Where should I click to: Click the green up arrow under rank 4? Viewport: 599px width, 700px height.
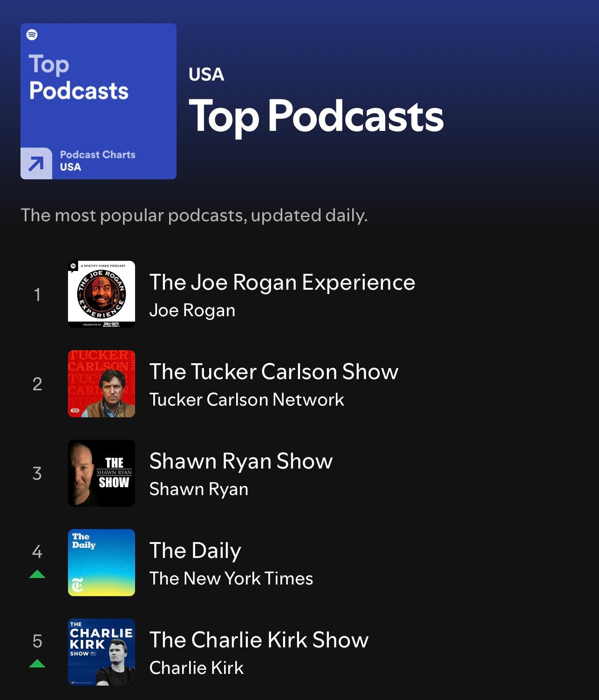point(37,574)
